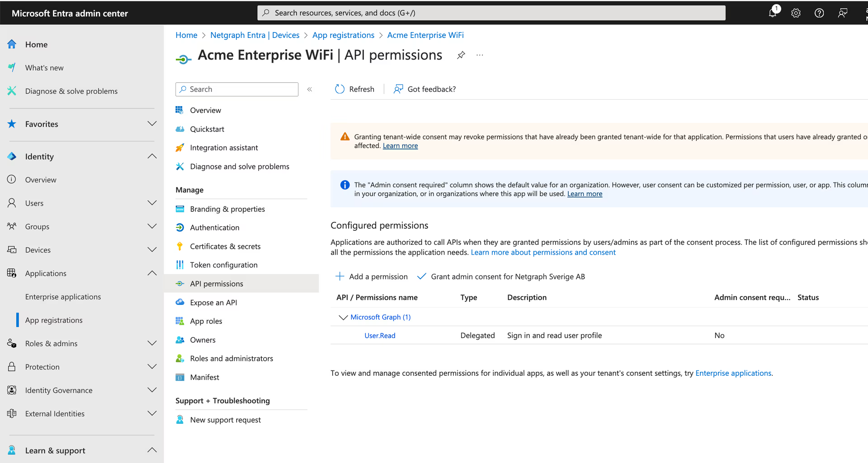
Task: Click the plus icon for Add a permission
Action: coord(340,276)
